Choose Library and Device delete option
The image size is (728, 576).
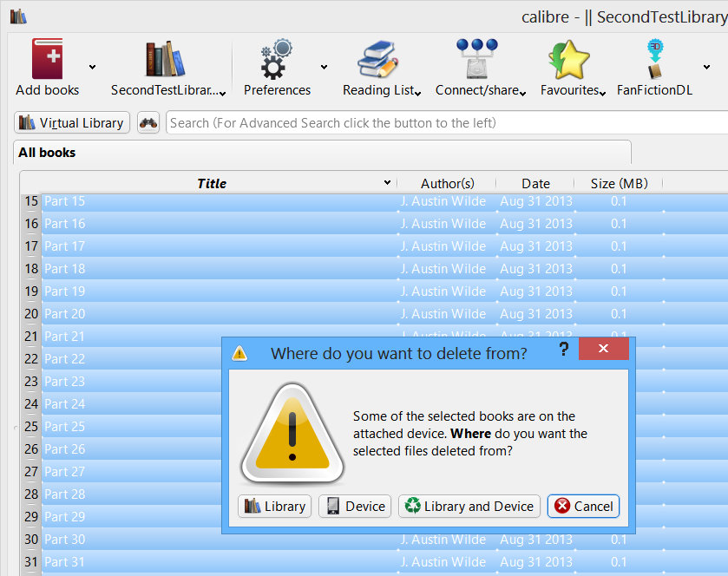[x=469, y=506]
